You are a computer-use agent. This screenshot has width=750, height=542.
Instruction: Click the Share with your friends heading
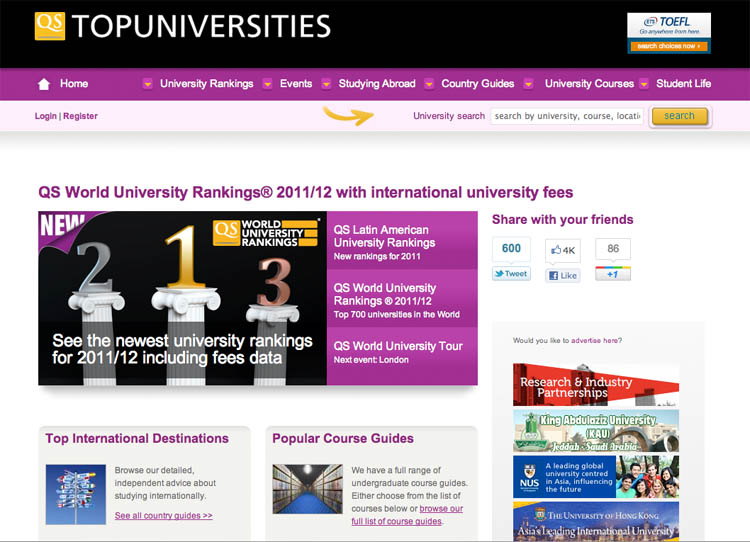[562, 220]
